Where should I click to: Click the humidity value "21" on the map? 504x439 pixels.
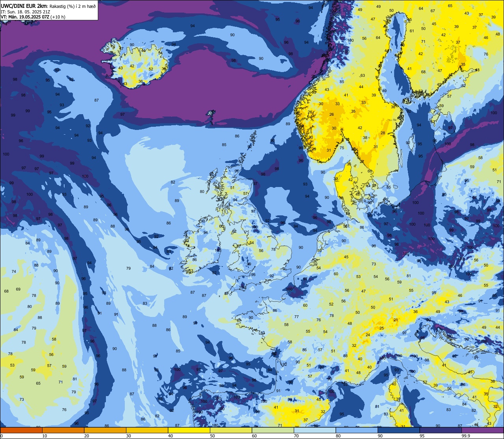(396, 320)
